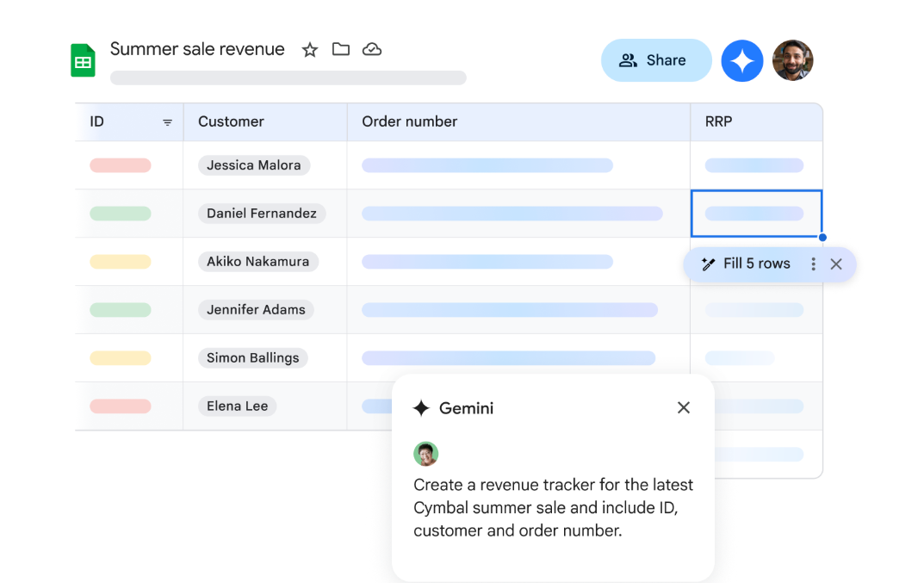The image size is (924, 583).
Task: Star the Summer sale revenue document
Action: coord(310,50)
